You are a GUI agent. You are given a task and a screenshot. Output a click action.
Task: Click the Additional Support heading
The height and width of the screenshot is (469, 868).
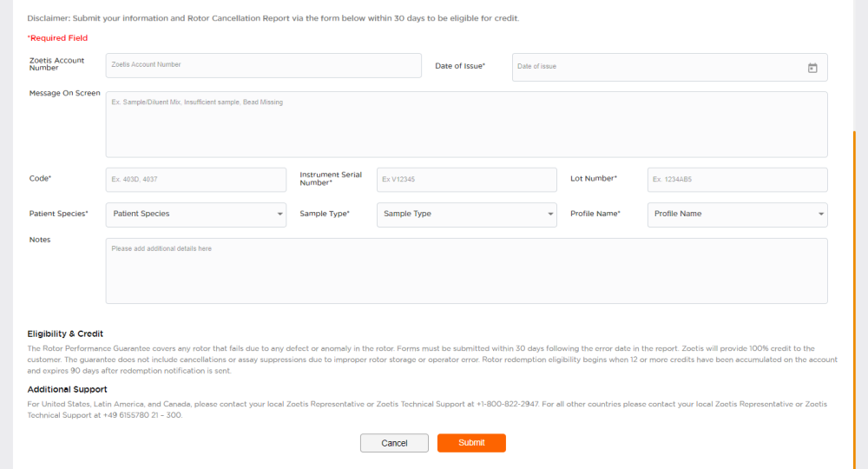[67, 389]
